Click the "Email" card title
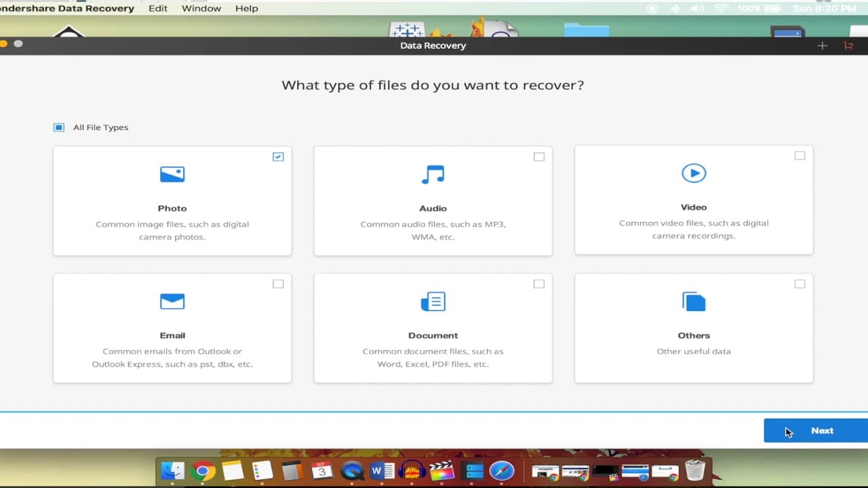 tap(172, 335)
